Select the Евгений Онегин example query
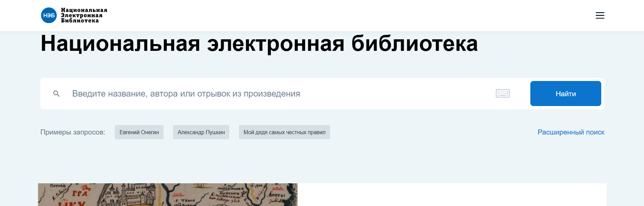This screenshot has width=644, height=206. click(x=139, y=132)
